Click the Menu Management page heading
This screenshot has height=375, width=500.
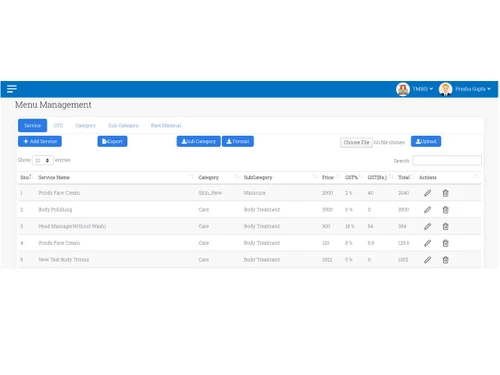pyautogui.click(x=53, y=105)
